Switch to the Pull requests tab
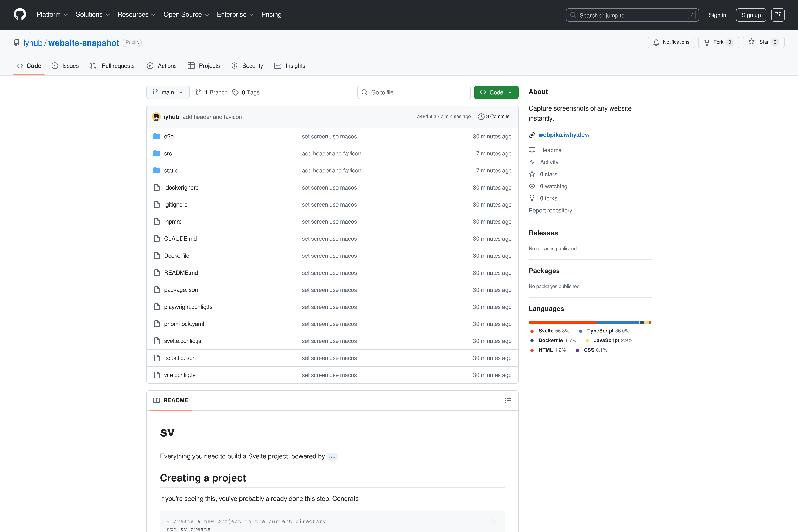798x532 pixels. pyautogui.click(x=112, y=66)
